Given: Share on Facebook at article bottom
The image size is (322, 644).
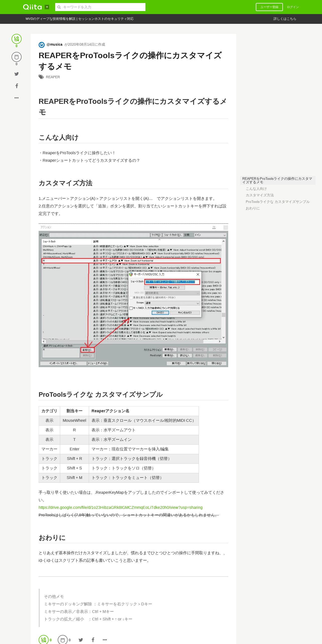Looking at the screenshot, I should coord(93,640).
